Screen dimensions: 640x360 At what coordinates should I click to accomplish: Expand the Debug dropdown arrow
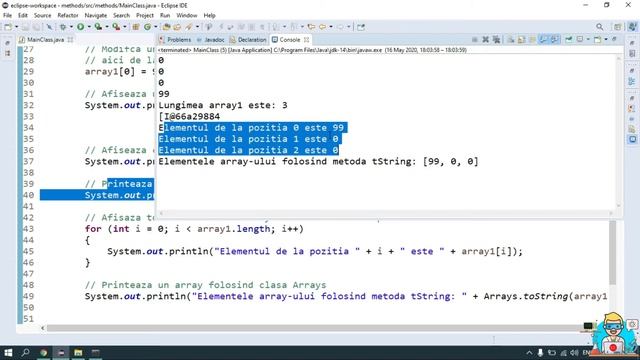click(x=71, y=27)
